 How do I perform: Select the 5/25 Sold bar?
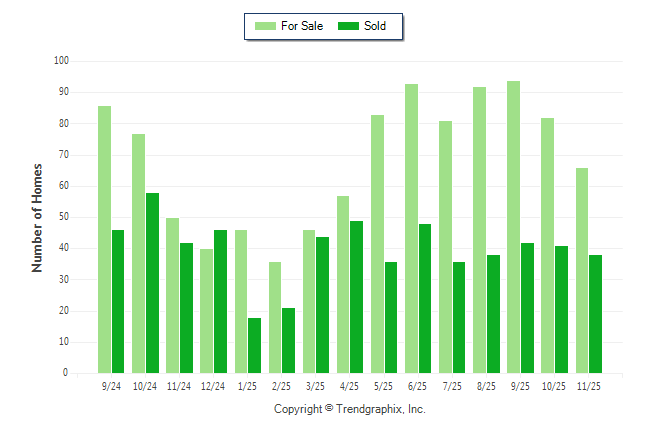point(391,317)
